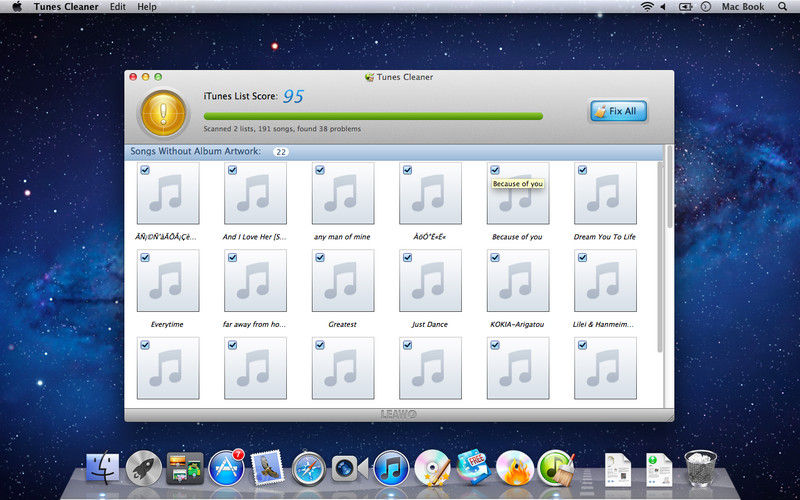Click the green Tunes Cleaner broom Dock icon
Viewport: 800px width, 500px height.
click(x=556, y=467)
